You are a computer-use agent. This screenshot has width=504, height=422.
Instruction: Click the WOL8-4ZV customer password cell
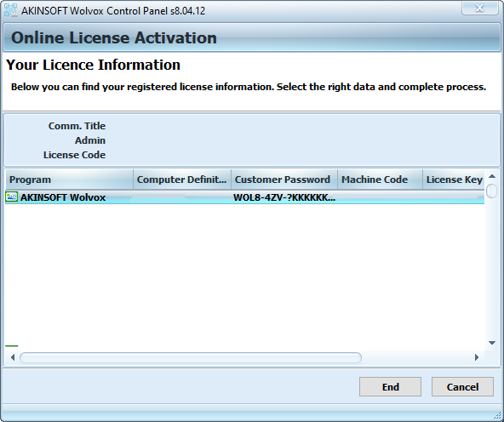(x=284, y=197)
